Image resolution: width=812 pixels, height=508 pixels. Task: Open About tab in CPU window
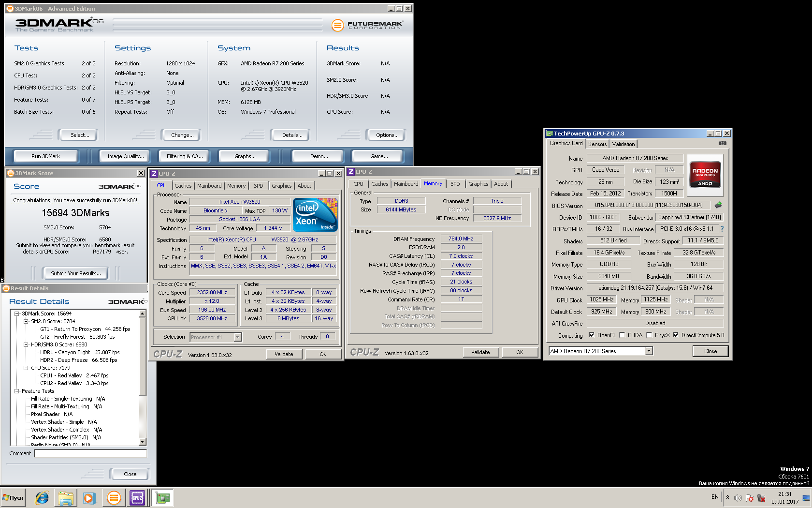coord(304,186)
